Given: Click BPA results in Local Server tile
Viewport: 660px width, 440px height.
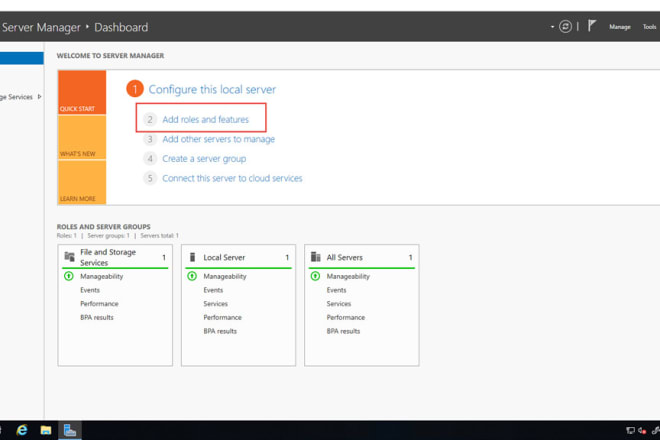Looking at the screenshot, I should [220, 331].
